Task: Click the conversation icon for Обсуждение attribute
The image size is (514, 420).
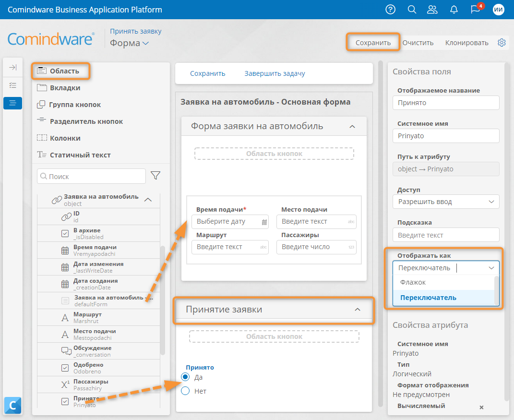Action: [x=66, y=351]
